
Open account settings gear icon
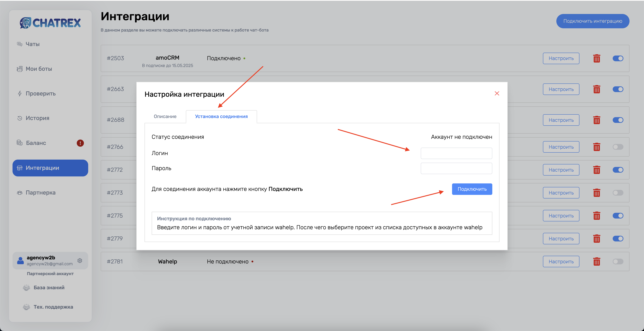[80, 261]
